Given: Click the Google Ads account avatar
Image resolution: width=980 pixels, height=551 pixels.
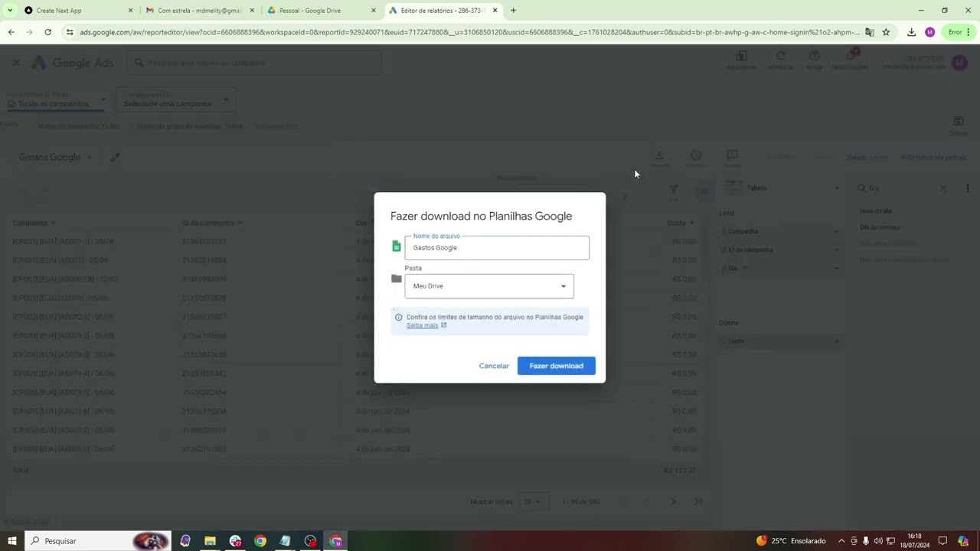Looking at the screenshot, I should click(959, 63).
